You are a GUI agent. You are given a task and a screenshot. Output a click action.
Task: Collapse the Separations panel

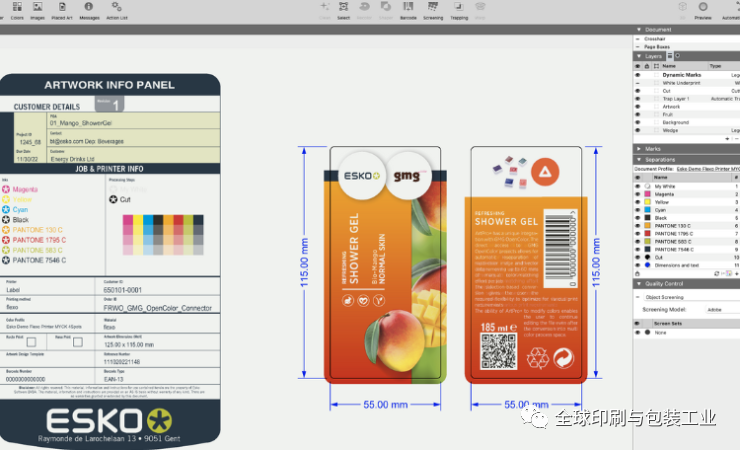(x=639, y=160)
